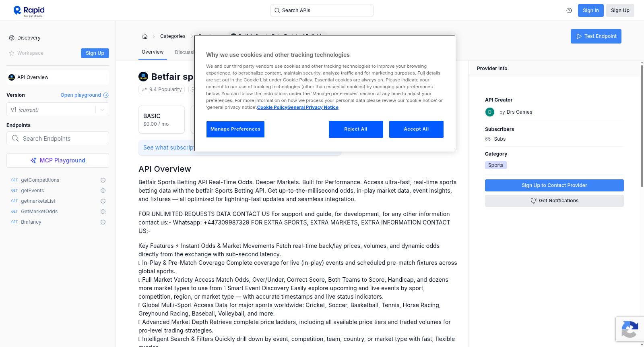Open the MCP Playground button

click(x=58, y=160)
